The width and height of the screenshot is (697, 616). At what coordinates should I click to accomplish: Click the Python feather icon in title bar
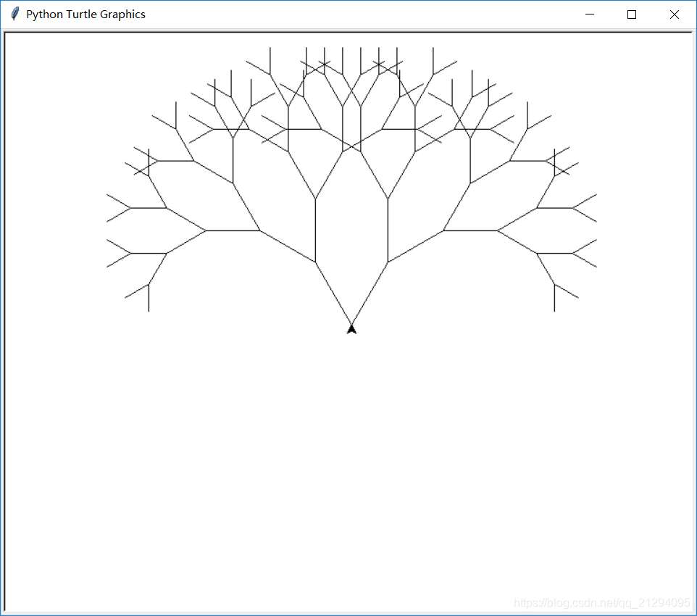[x=15, y=14]
